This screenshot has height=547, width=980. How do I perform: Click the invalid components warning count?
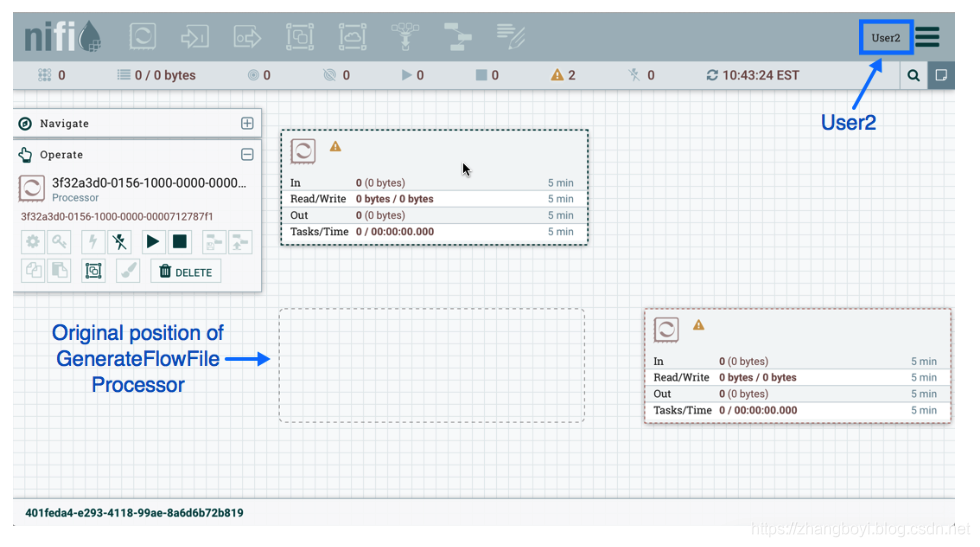pos(563,75)
